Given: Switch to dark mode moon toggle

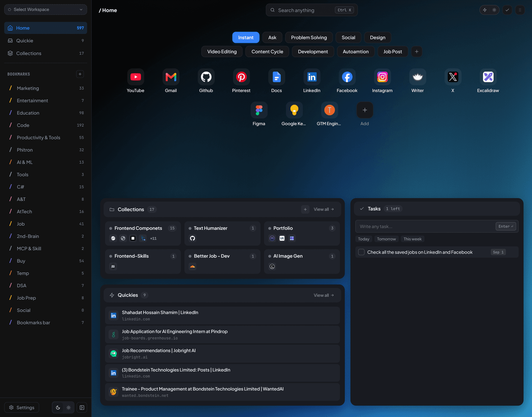Looking at the screenshot, I should click(x=58, y=407).
